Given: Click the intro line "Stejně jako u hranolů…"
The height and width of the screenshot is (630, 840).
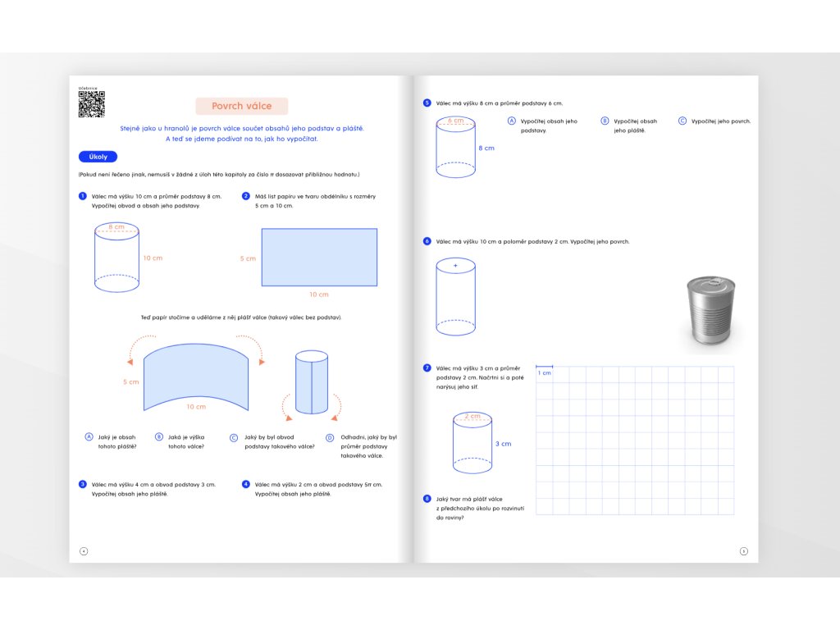Looking at the screenshot, I should click(x=242, y=129).
